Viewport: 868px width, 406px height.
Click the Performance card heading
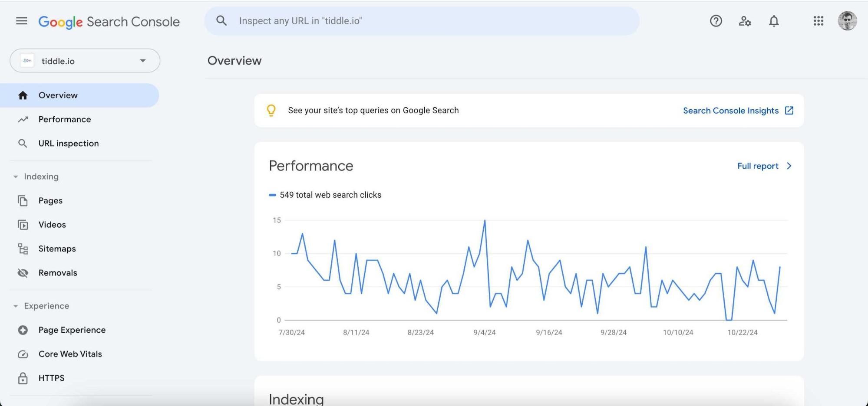311,166
